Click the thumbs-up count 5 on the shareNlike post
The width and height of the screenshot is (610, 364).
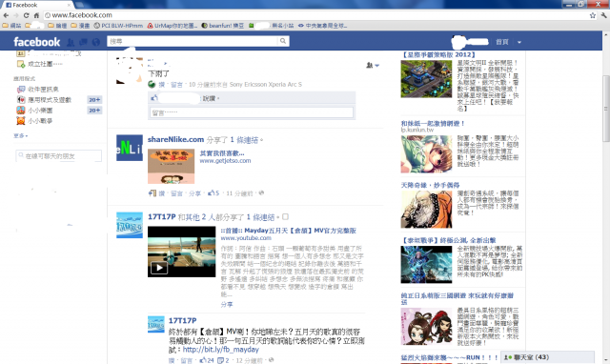click(213, 192)
